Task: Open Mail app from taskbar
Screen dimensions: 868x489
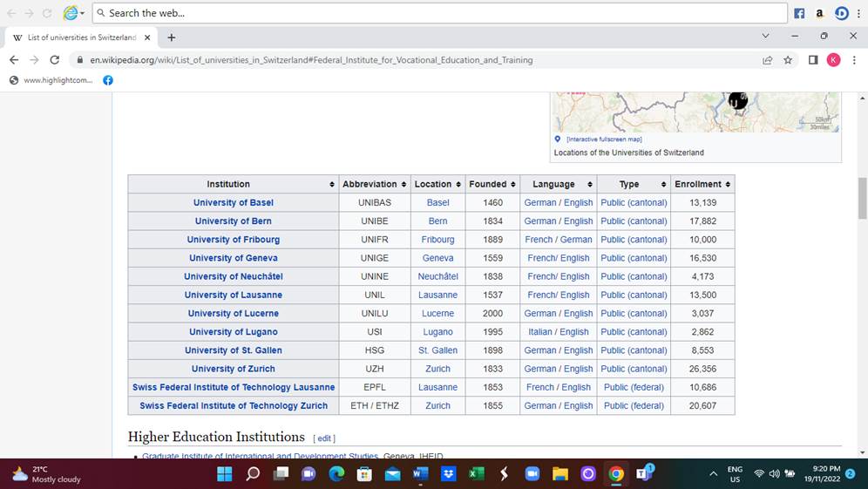Action: tap(392, 474)
